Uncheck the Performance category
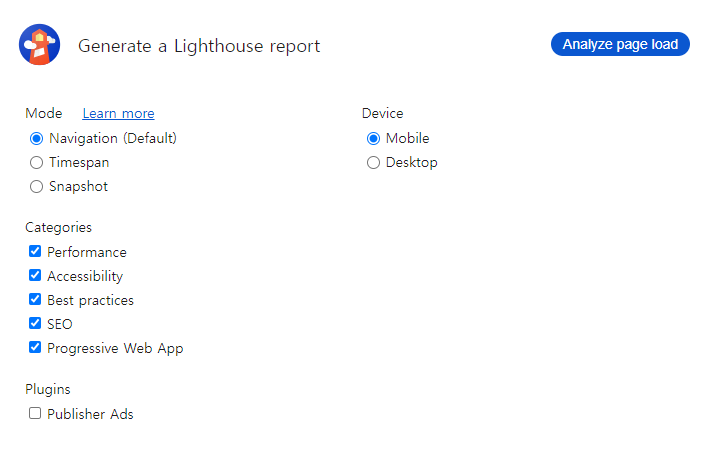The height and width of the screenshot is (462, 702). (x=35, y=252)
